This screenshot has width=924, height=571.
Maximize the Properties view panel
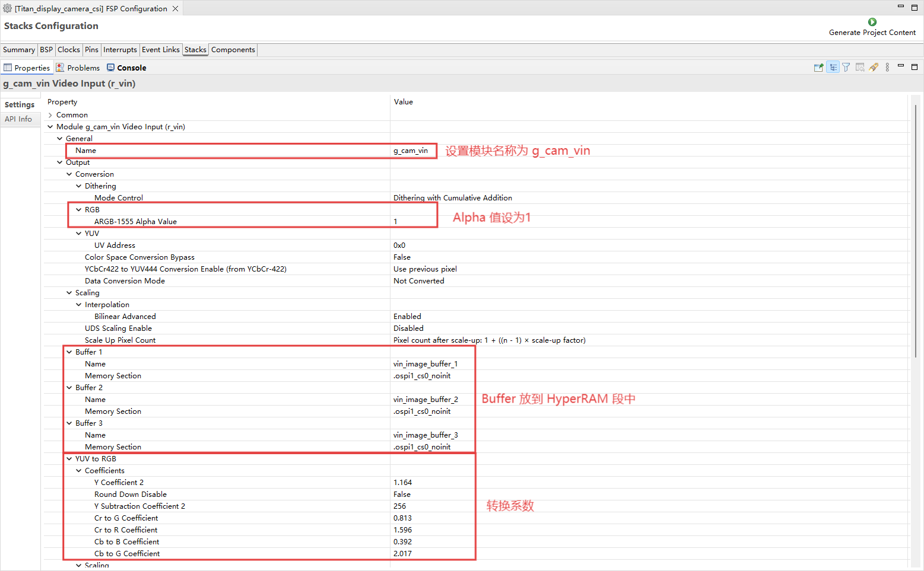(x=915, y=67)
